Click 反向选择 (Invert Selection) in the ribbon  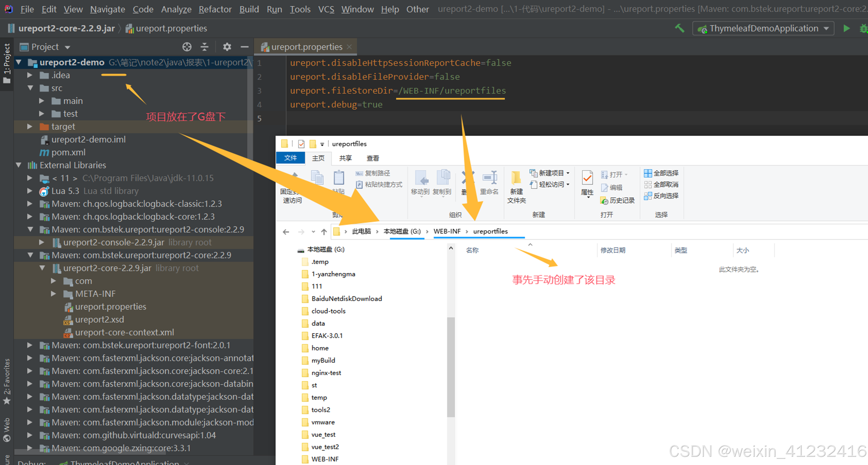click(x=661, y=196)
